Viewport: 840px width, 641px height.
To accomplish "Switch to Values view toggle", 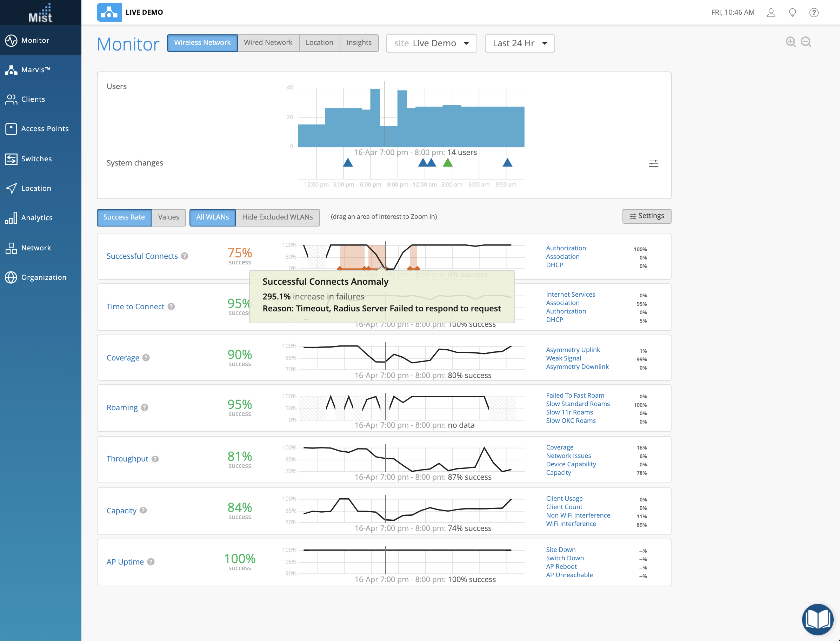I will pyautogui.click(x=168, y=217).
